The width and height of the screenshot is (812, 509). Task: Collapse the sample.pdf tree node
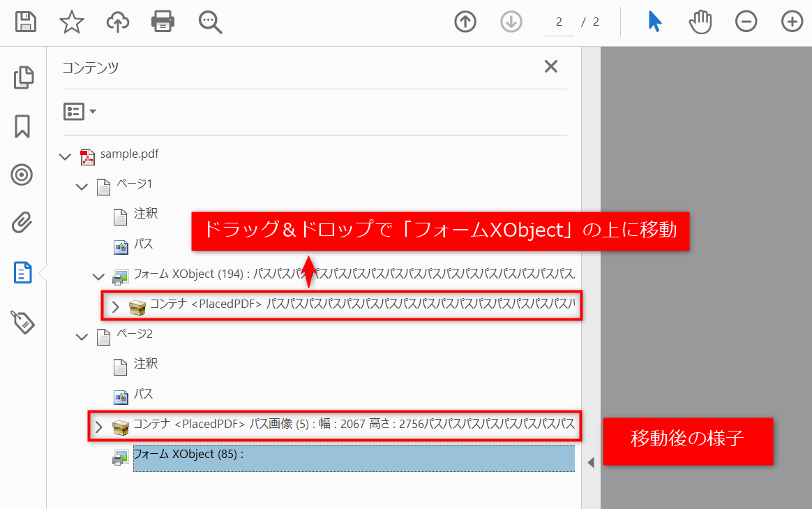tap(66, 157)
